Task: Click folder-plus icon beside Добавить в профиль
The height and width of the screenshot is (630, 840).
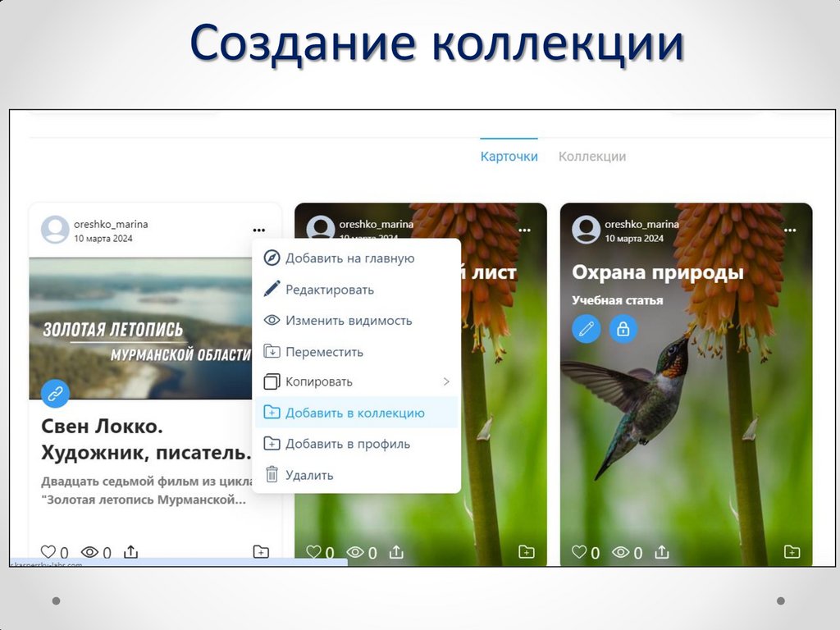Action: point(272,444)
